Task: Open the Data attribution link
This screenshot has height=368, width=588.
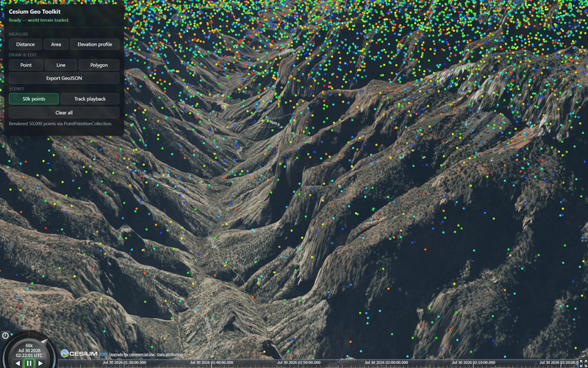Action: click(170, 355)
